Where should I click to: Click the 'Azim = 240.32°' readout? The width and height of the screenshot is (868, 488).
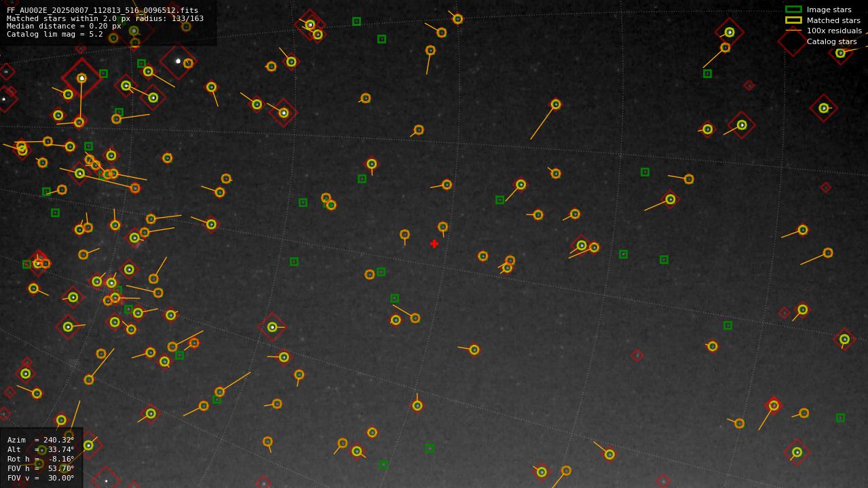point(41,440)
